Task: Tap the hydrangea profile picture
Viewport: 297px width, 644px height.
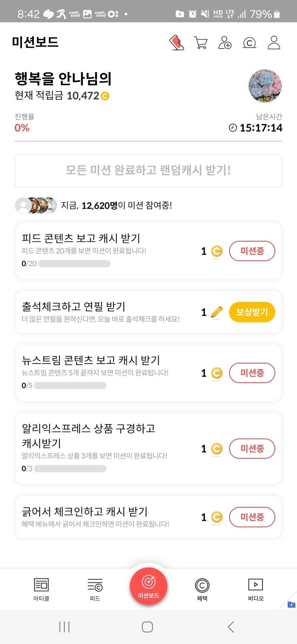Action: tap(265, 86)
